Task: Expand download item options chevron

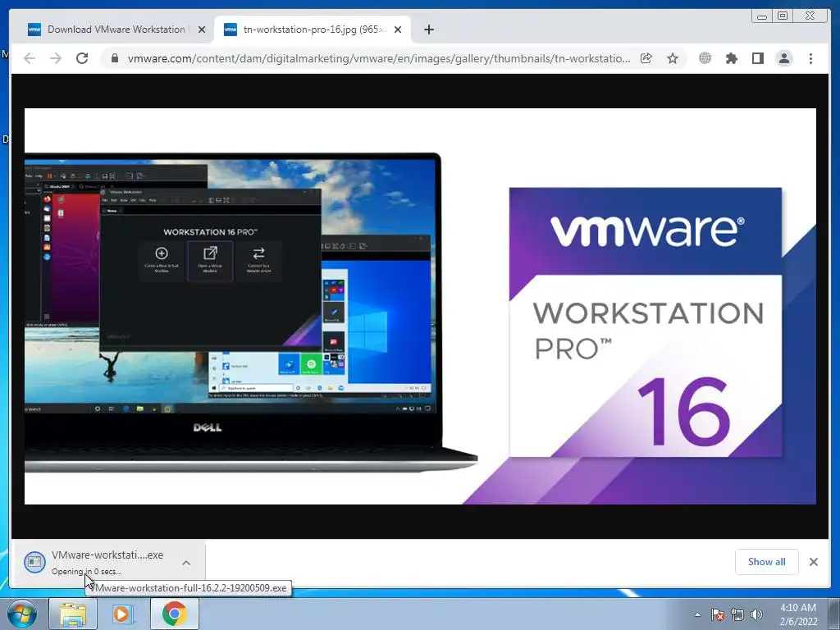Action: [186, 563]
